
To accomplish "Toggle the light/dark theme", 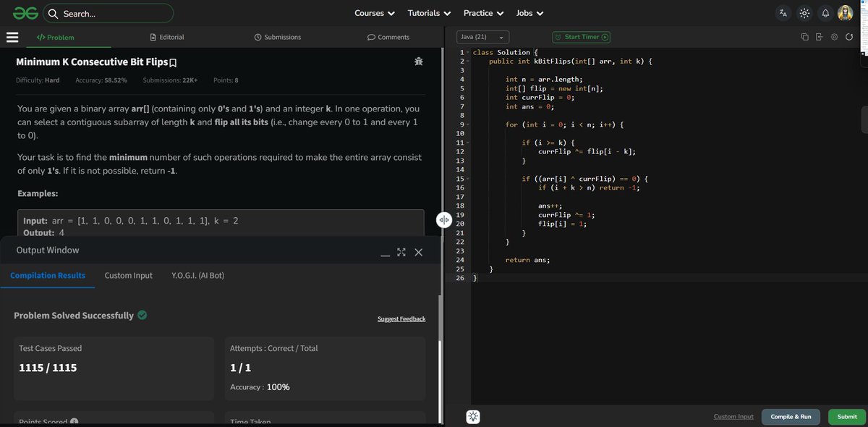I will (804, 13).
